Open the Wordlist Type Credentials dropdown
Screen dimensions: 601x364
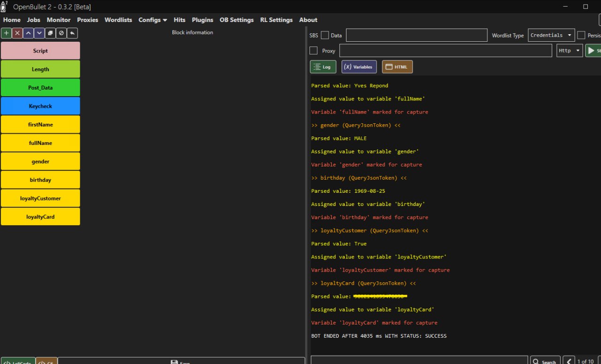[x=551, y=35]
